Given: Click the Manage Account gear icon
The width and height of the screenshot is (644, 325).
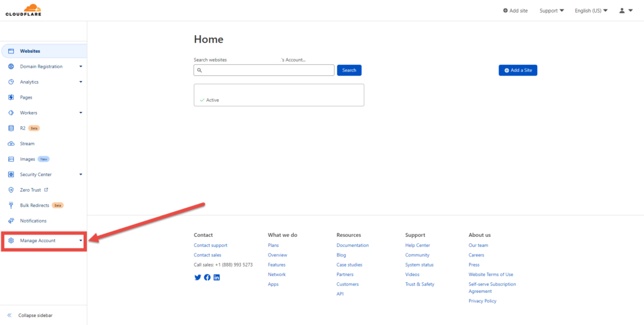Looking at the screenshot, I should tap(11, 241).
